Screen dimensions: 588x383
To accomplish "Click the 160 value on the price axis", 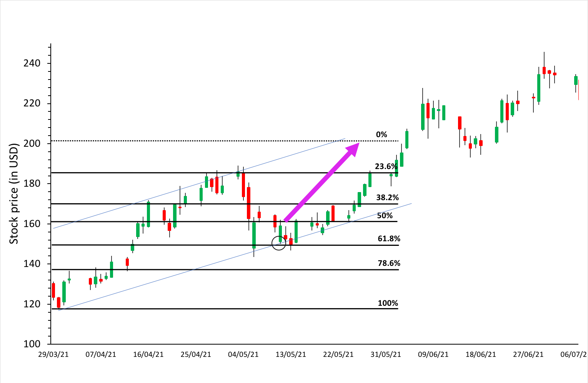I will pyautogui.click(x=32, y=224).
